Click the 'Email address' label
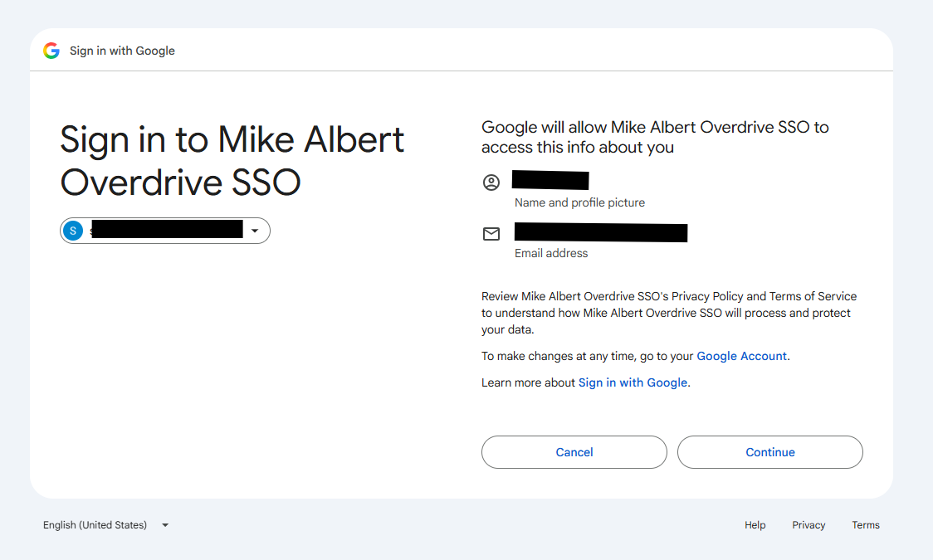Screen dimensions: 933x560 tap(551, 253)
